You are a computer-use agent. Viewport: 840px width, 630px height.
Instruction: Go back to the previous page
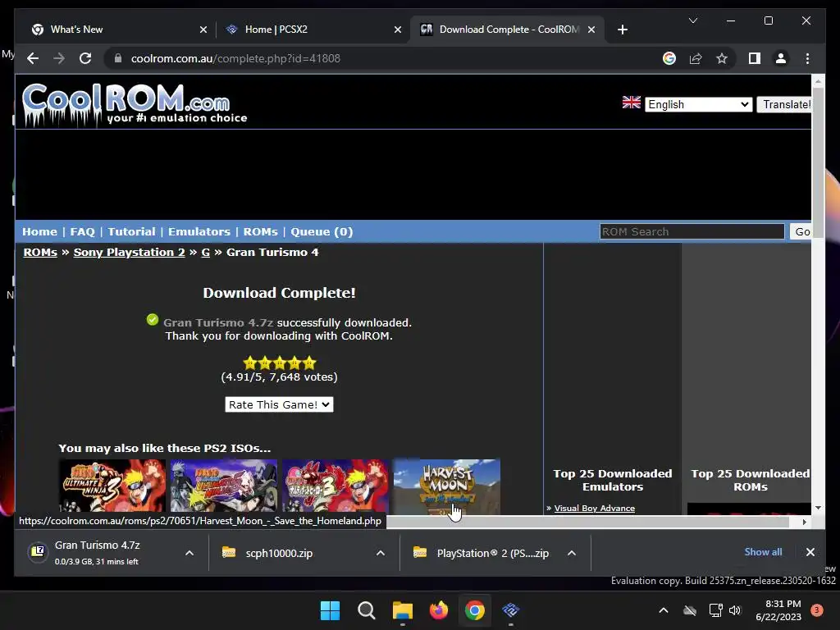[33, 58]
